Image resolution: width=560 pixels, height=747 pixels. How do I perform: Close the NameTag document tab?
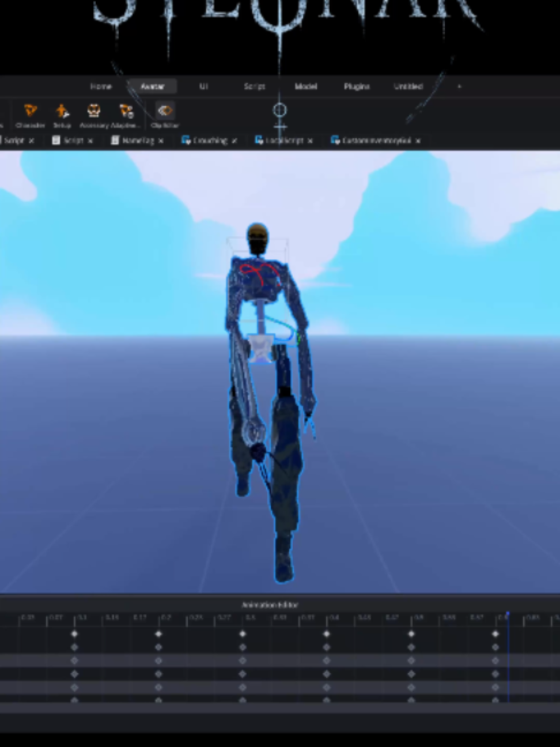(161, 141)
